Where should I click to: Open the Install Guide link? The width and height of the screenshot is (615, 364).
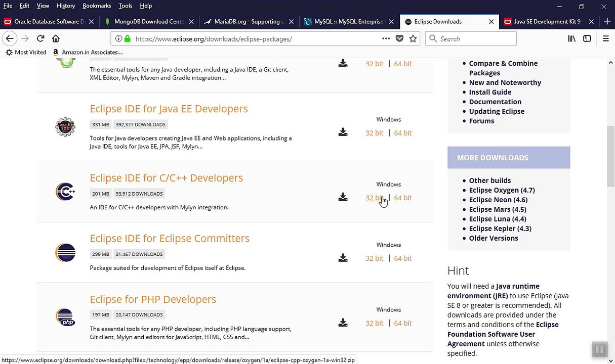[490, 92]
